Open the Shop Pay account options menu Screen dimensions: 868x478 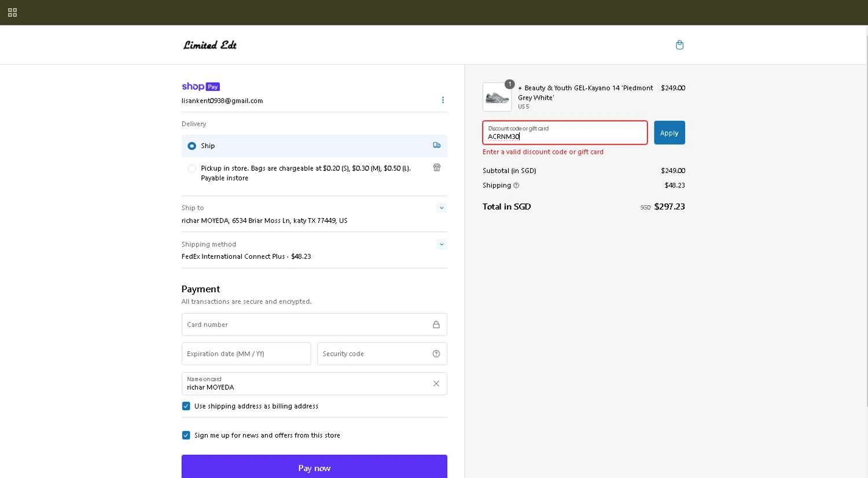tap(443, 100)
